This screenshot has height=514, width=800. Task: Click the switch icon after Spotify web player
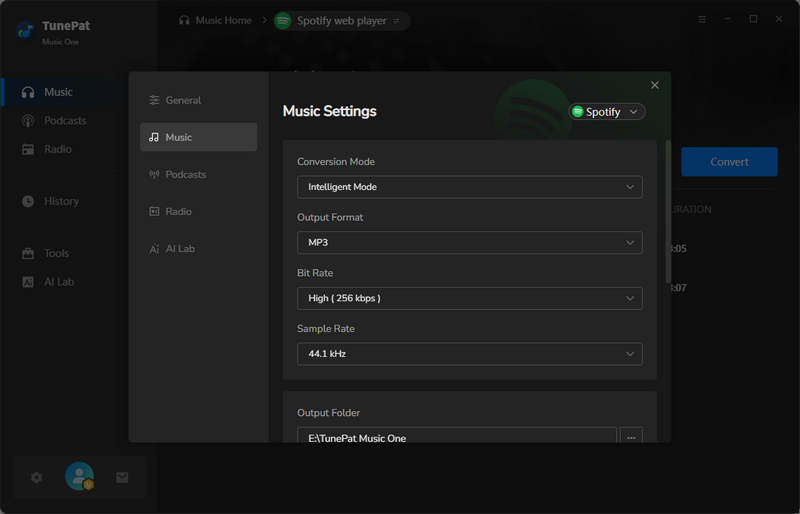(396, 21)
